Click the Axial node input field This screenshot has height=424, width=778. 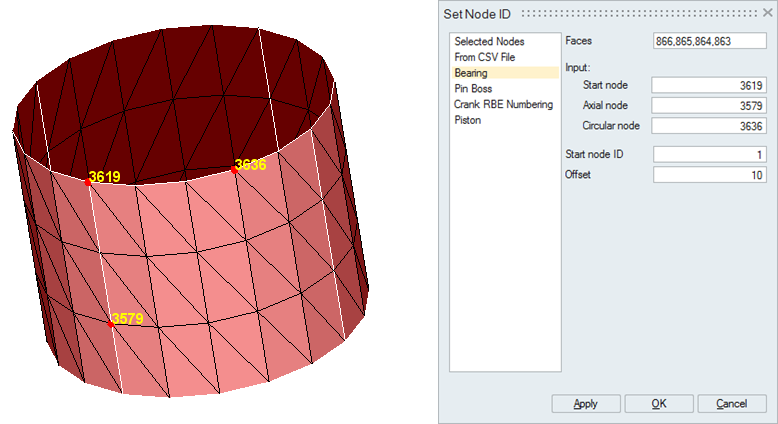709,106
